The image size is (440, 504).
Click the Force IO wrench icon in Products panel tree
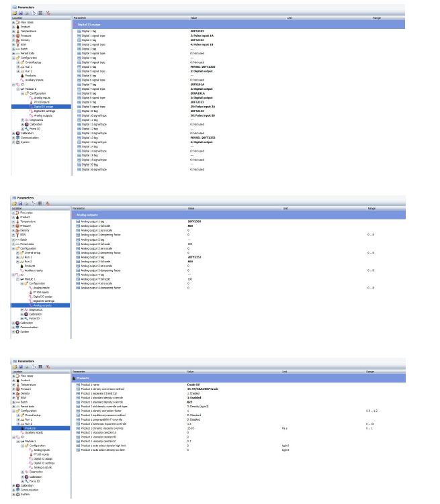point(27,481)
